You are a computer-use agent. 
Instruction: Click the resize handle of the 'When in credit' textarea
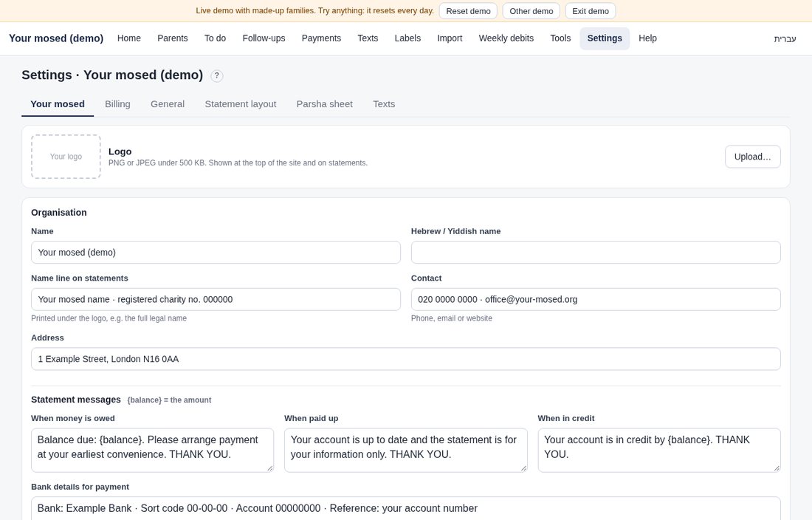click(x=777, y=468)
